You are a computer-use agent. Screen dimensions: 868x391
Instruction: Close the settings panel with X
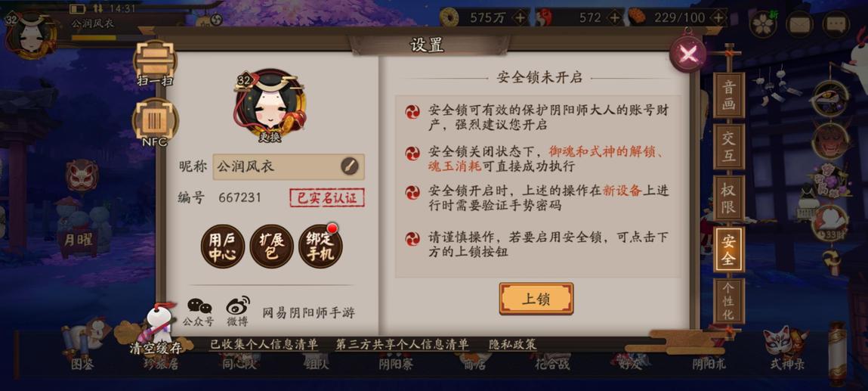[687, 54]
